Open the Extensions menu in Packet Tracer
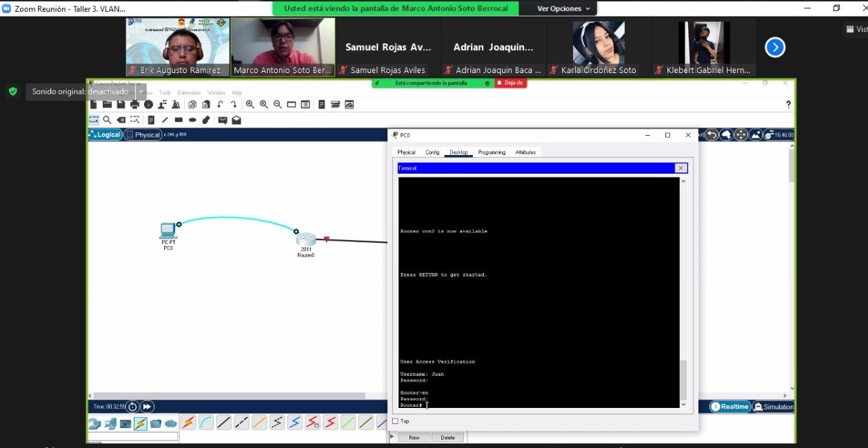The width and height of the screenshot is (868, 448). (x=189, y=92)
